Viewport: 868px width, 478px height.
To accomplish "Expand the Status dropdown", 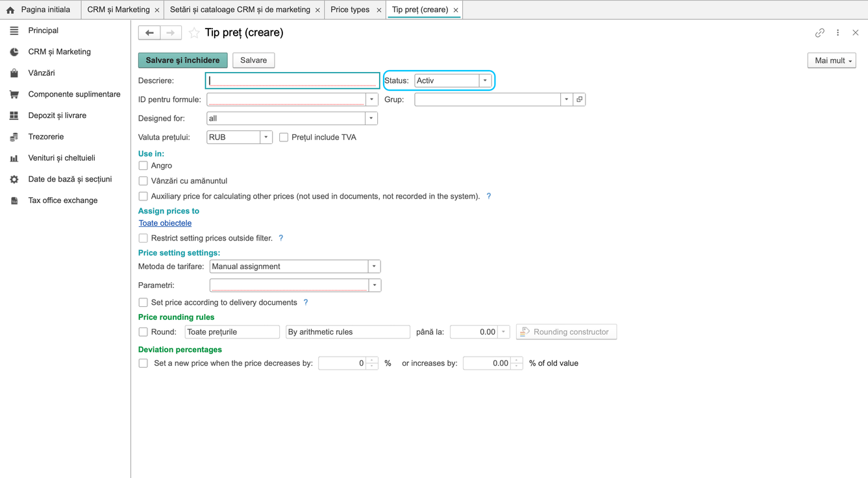I will (x=485, y=80).
